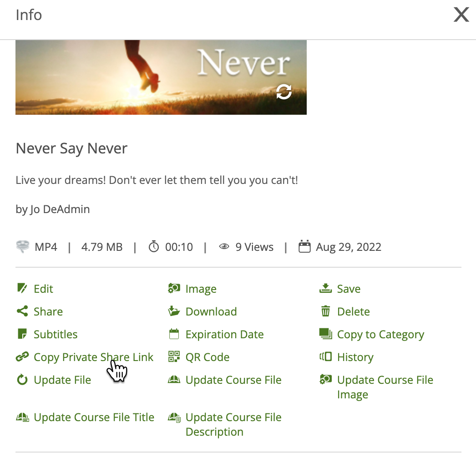Click the '9 Views' count
The image size is (476, 458).
coord(254,247)
